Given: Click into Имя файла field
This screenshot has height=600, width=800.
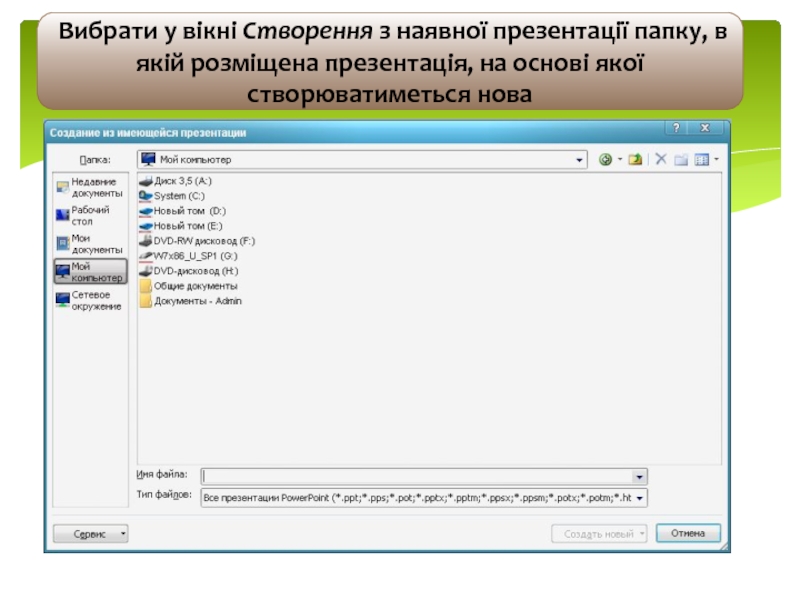Looking at the screenshot, I should (417, 477).
